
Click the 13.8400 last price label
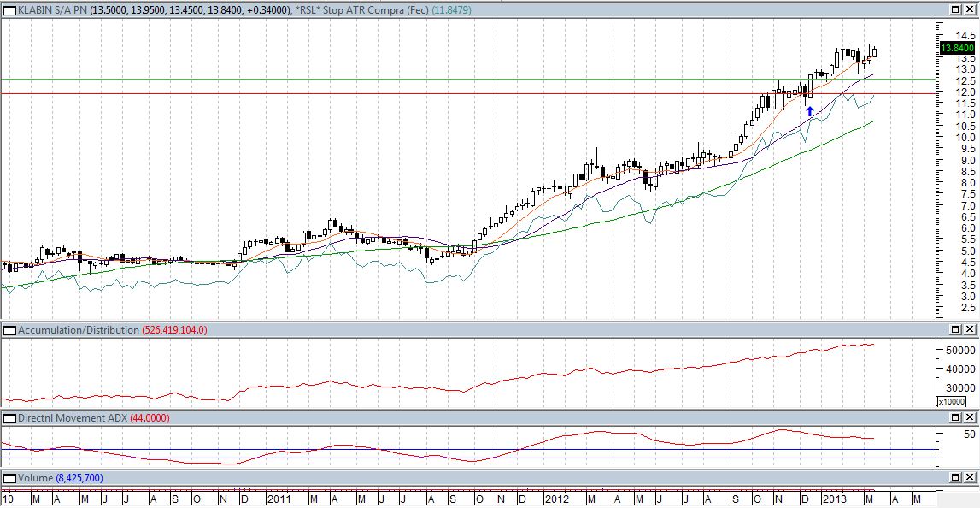[957, 49]
